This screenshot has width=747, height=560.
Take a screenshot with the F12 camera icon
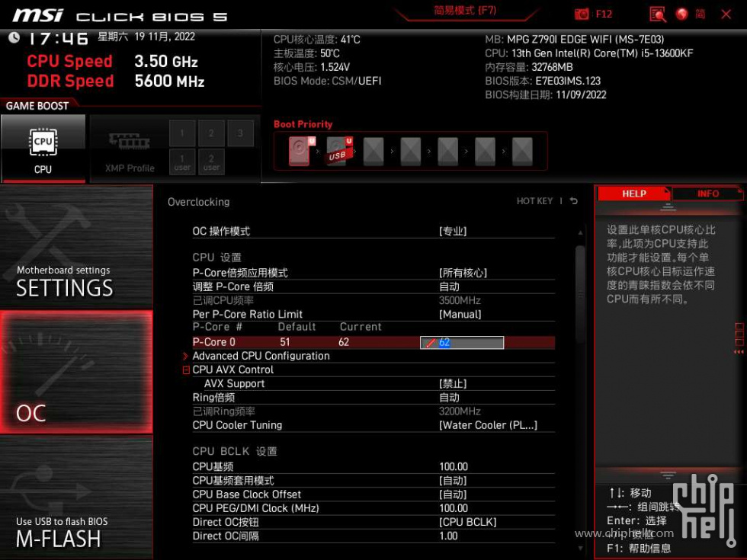point(581,14)
